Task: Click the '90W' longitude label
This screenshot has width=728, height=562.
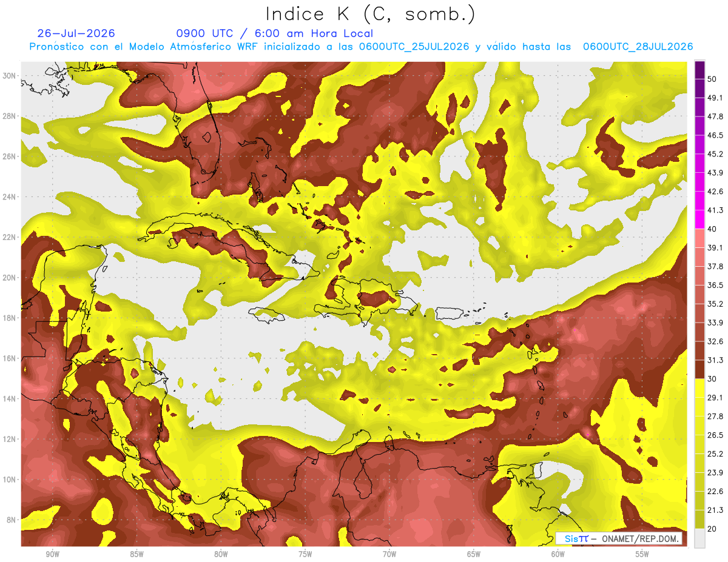Action: pos(52,554)
